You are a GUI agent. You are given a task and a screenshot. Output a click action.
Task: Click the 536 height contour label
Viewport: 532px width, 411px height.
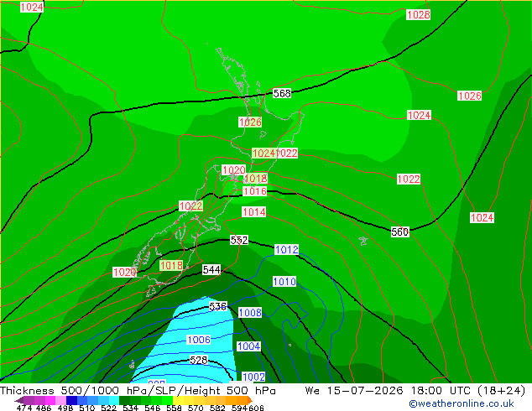point(217,306)
